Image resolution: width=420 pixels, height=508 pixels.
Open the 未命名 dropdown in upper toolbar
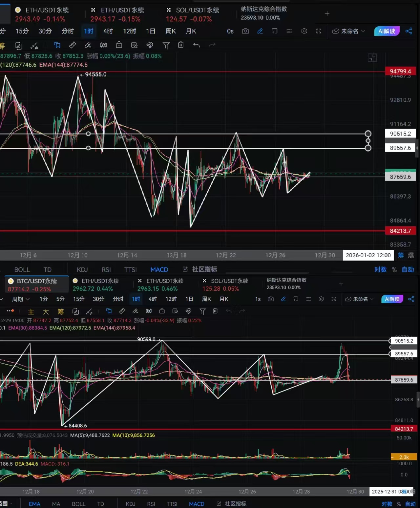click(348, 31)
